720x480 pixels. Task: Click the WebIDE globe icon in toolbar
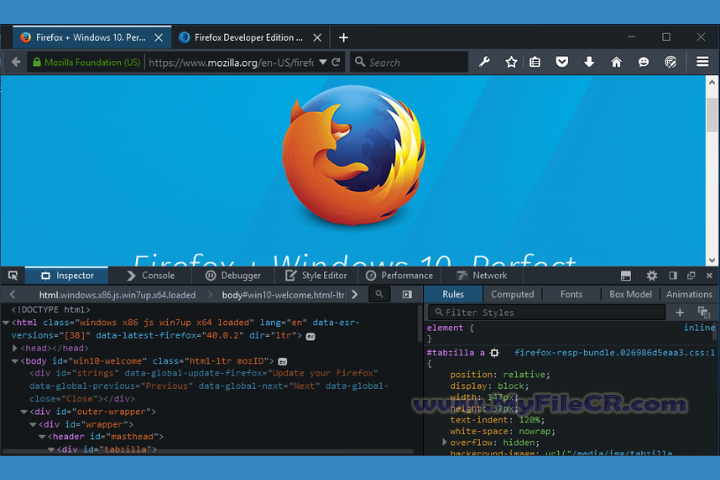(x=670, y=62)
